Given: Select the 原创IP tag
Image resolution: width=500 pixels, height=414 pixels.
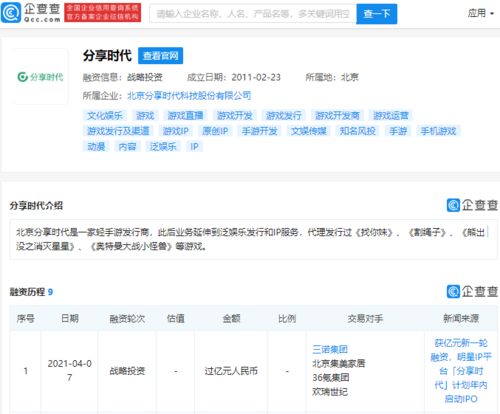Looking at the screenshot, I should coord(215,131).
